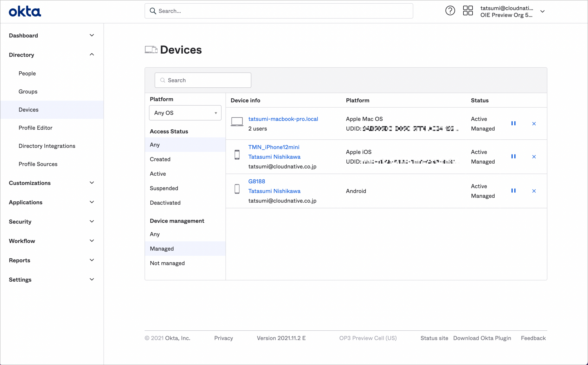588x365 pixels.
Task: Suspend TMN_iPhone12mini via the pause icon
Action: [514, 157]
